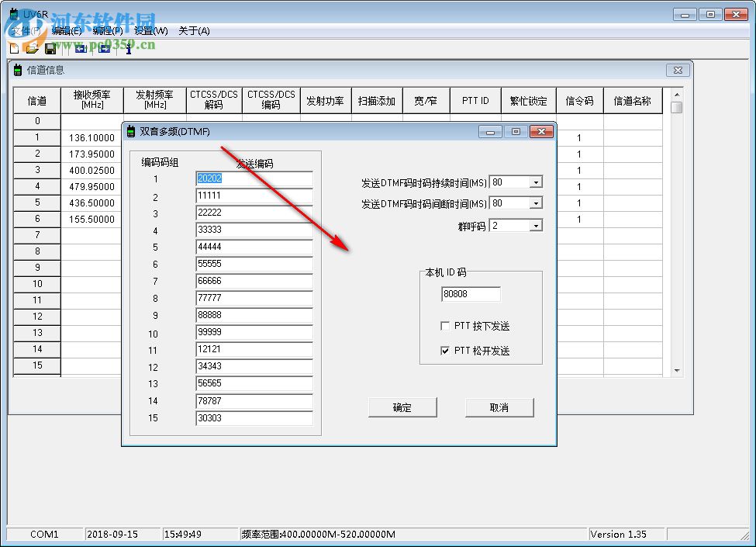Click code group 5 field with 44444
The width and height of the screenshot is (756, 547).
point(254,247)
